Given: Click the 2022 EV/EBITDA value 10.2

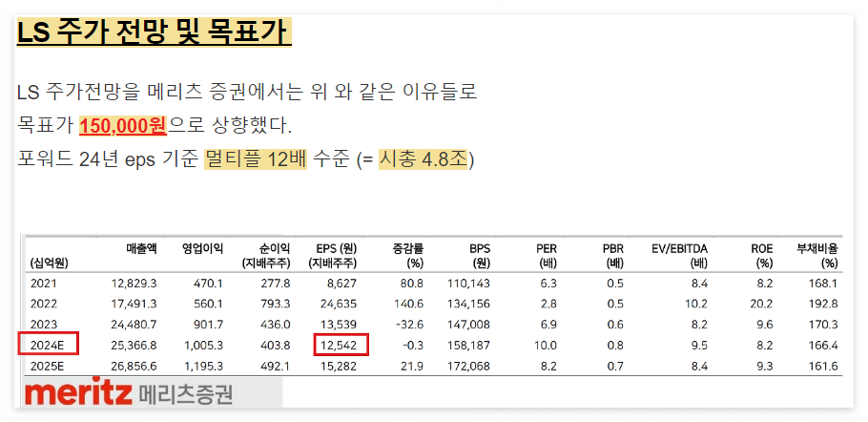Looking at the screenshot, I should [696, 304].
